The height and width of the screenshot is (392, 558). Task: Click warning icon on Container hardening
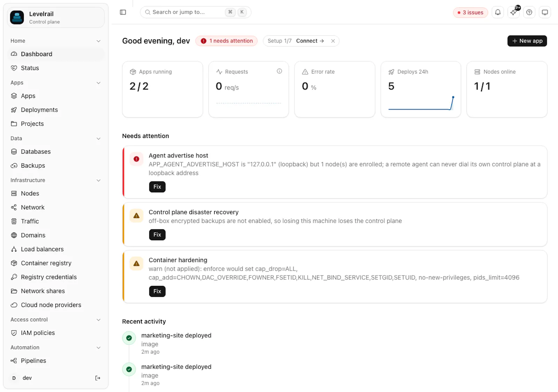136,263
